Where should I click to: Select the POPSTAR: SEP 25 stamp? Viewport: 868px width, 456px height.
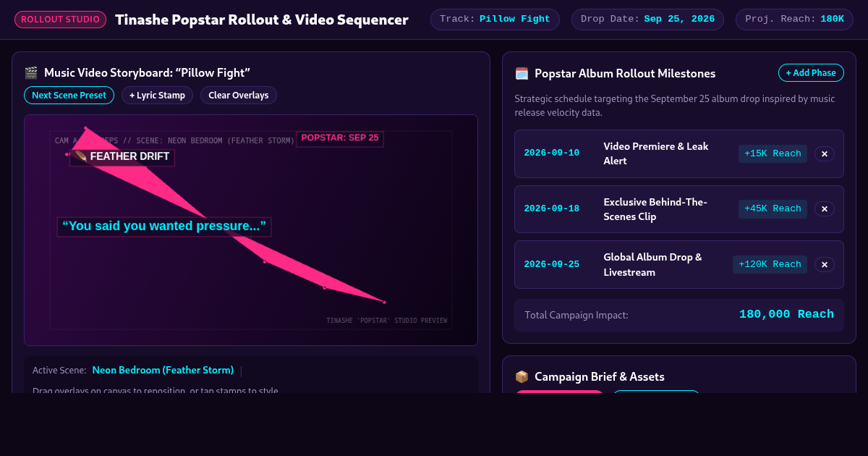[340, 138]
